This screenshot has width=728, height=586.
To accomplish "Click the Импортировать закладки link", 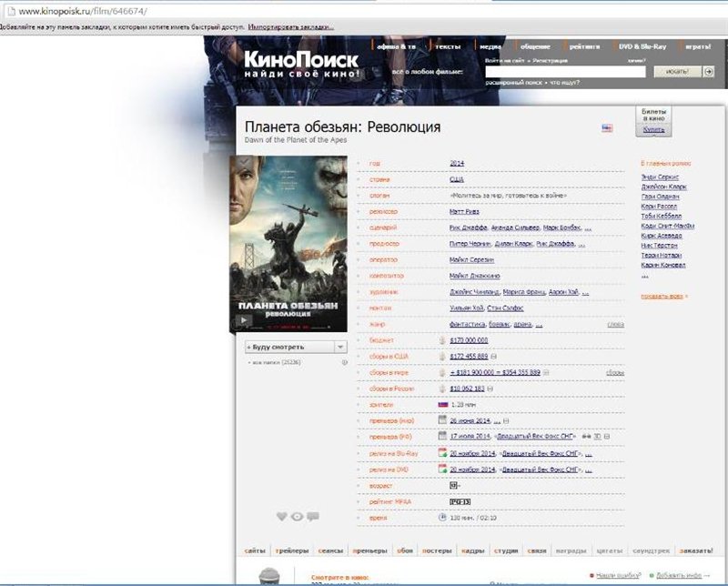I will 291,27.
